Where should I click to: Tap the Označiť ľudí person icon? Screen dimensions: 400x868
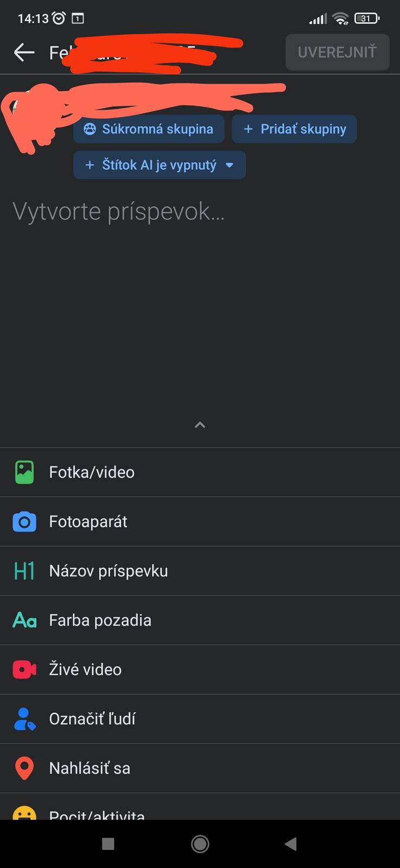click(x=24, y=719)
